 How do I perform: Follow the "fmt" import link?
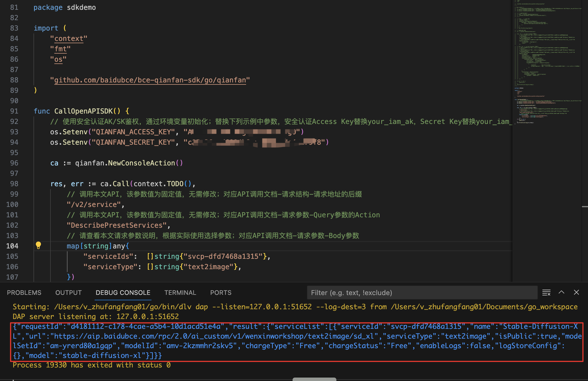coord(61,49)
